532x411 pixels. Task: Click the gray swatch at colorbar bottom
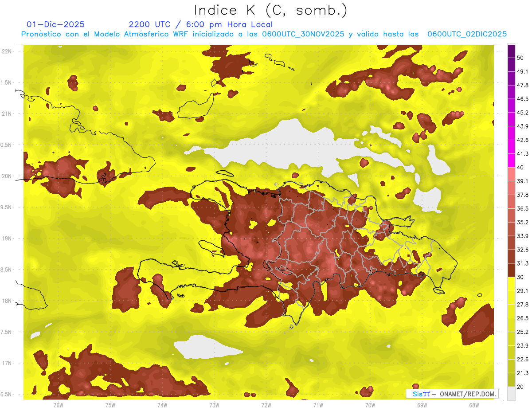(511, 394)
